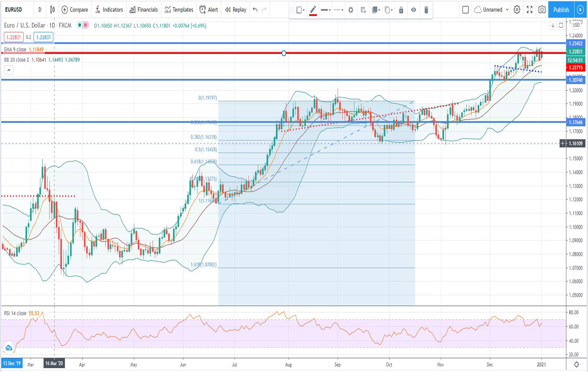The height and width of the screenshot is (372, 588).
Task: Start bar Replay mode
Action: click(x=235, y=9)
